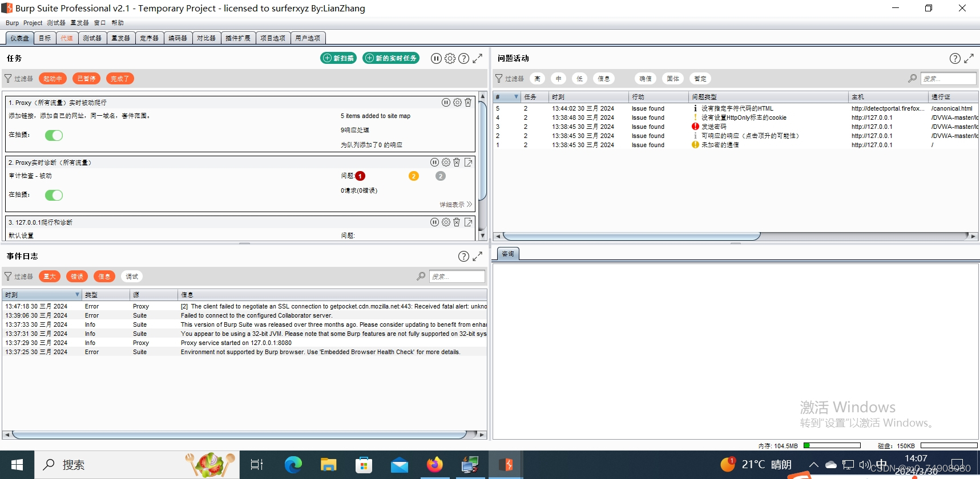The width and height of the screenshot is (980, 479).
Task: Click the search magnifier in 事件日志
Action: 421,277
